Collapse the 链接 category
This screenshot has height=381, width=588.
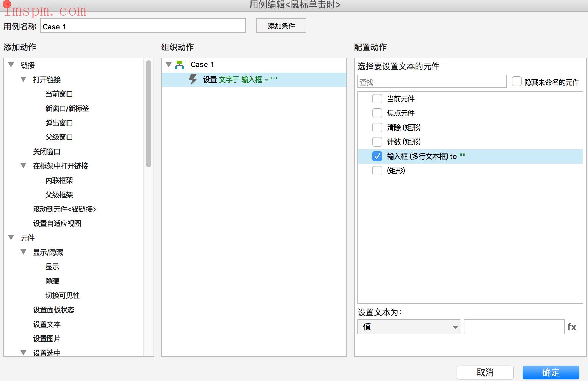(x=11, y=65)
